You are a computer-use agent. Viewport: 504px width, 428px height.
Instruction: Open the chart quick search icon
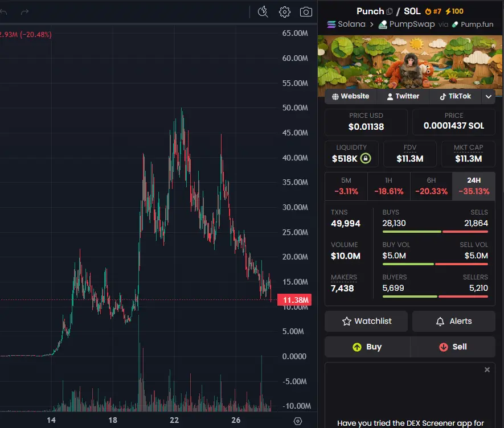pos(263,12)
